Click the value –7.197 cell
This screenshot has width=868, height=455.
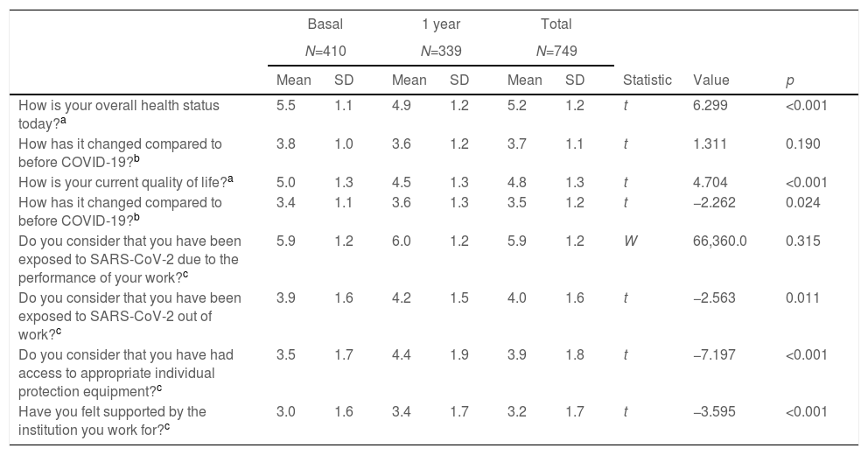tap(712, 357)
